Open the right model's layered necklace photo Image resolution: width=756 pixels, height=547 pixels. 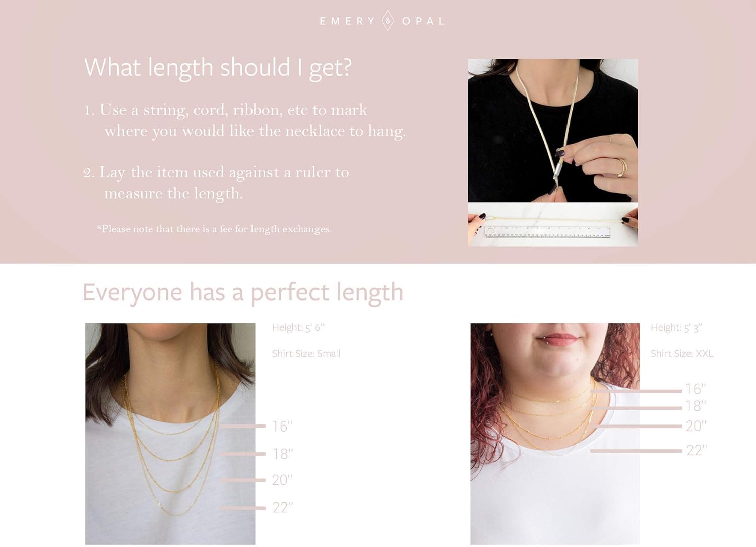555,434
